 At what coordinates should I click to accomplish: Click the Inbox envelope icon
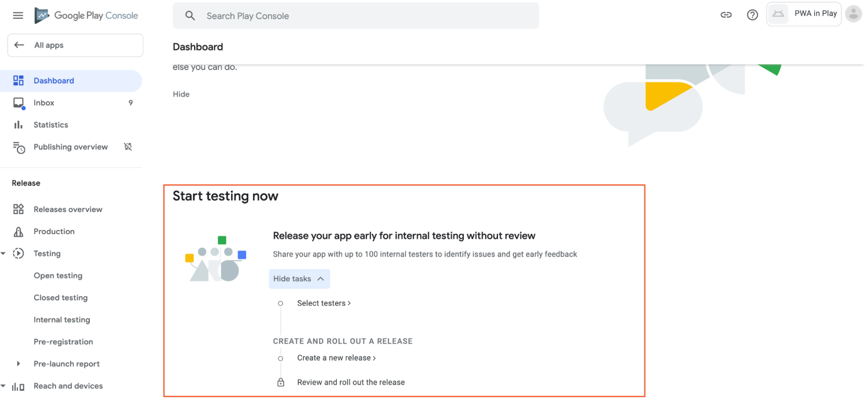pyautogui.click(x=18, y=103)
